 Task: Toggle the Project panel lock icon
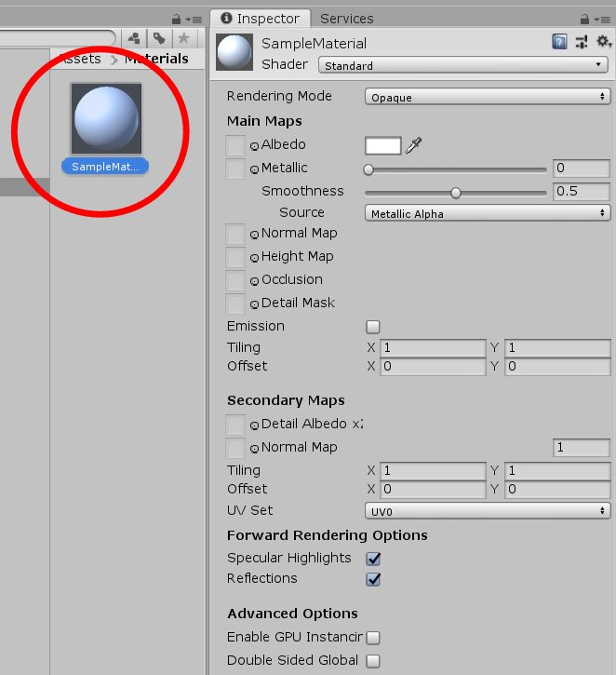176,19
